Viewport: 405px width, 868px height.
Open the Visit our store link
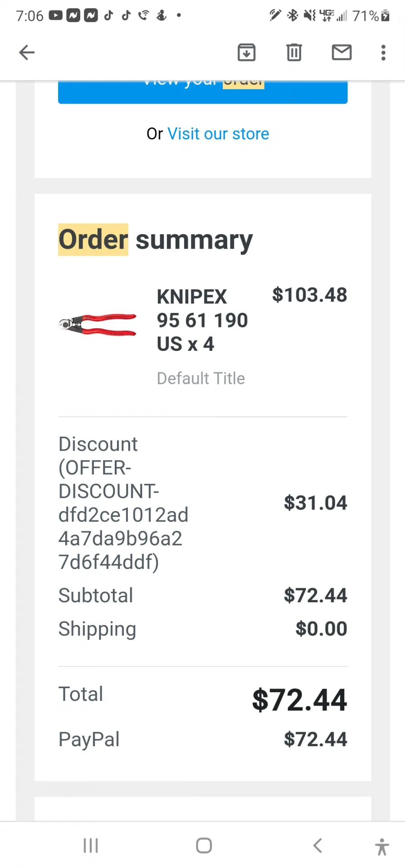click(x=218, y=134)
